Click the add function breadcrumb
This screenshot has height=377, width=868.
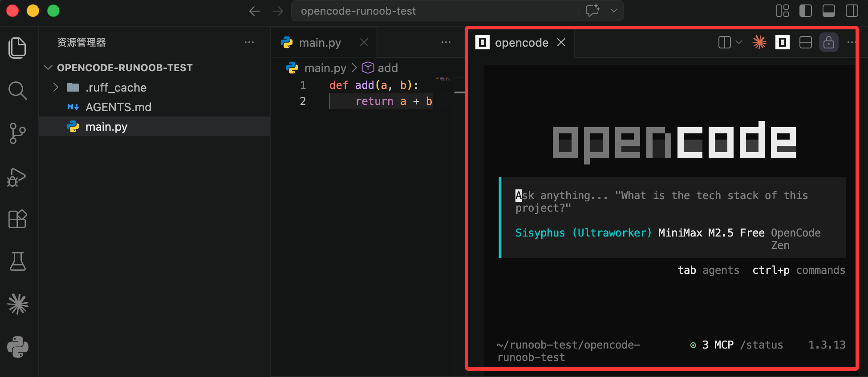pyautogui.click(x=380, y=68)
